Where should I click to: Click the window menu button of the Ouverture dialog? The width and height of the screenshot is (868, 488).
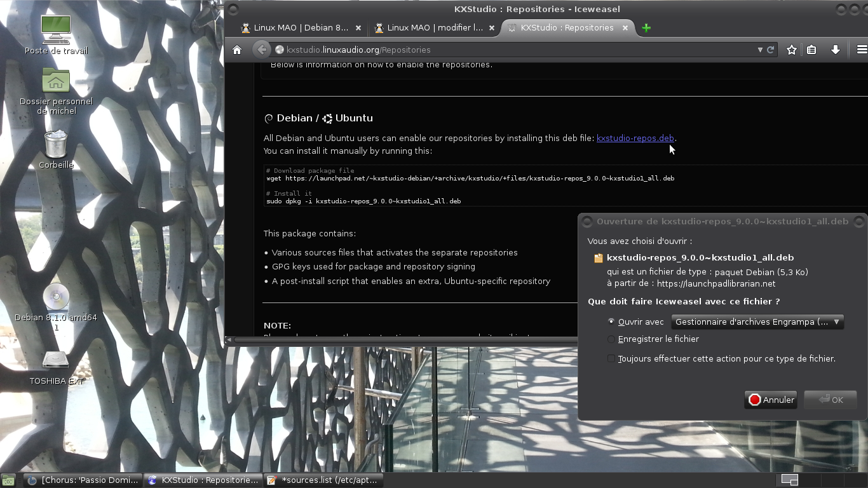[x=587, y=222]
